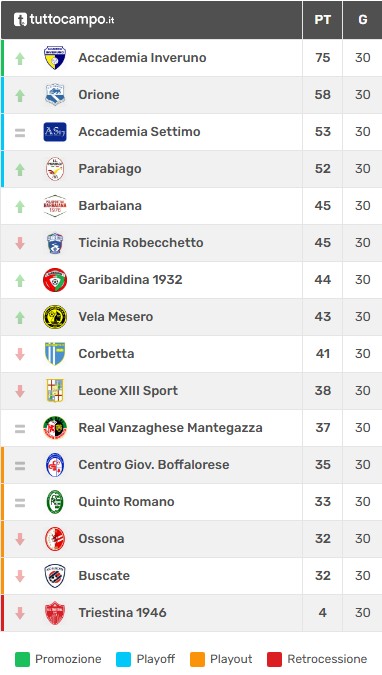Image resolution: width=382 pixels, height=675 pixels.
Task: Click the Triestina 1946 red crest
Action: (55, 613)
